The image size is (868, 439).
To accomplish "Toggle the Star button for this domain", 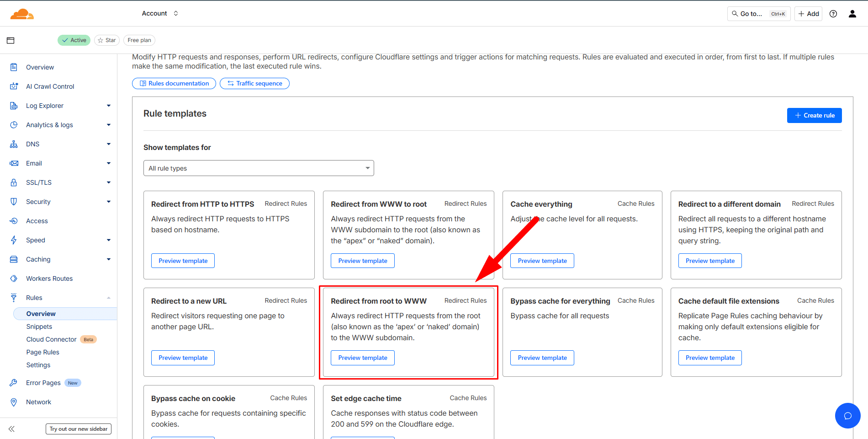I will point(107,40).
